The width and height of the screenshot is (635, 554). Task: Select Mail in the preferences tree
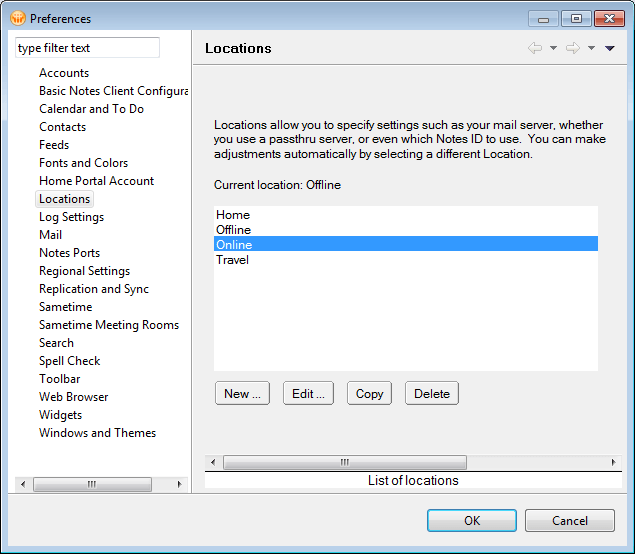click(50, 235)
